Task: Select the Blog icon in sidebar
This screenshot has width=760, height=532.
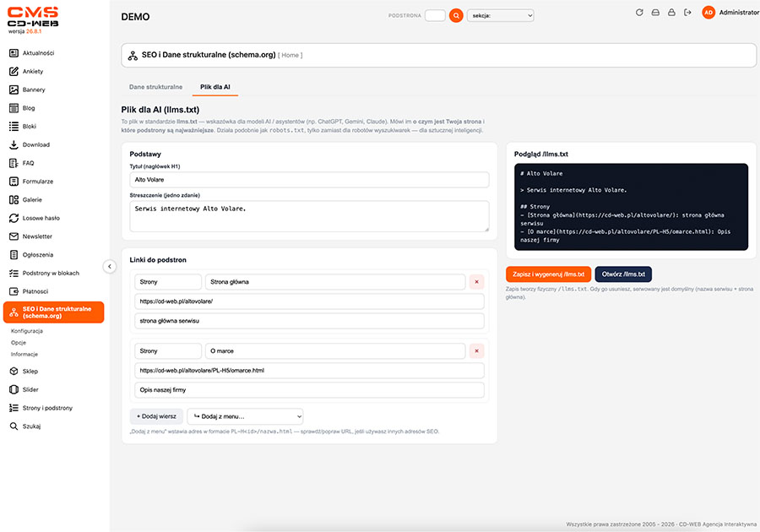Action: click(14, 108)
